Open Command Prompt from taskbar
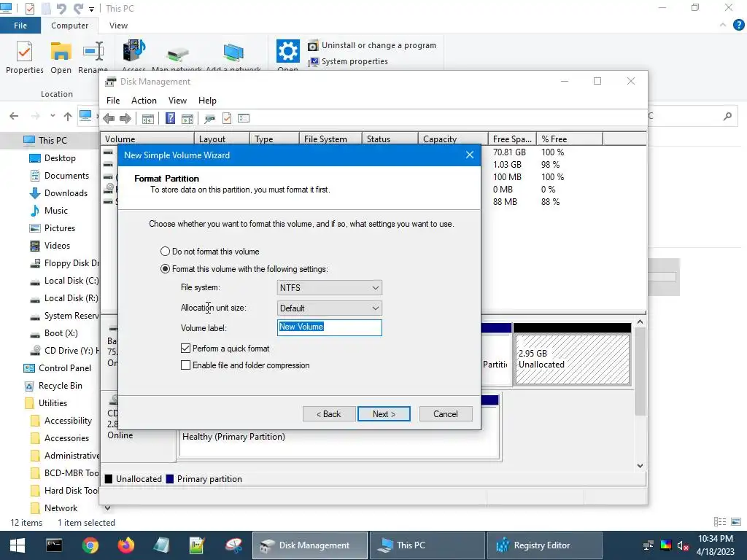This screenshot has width=747, height=560. click(54, 545)
